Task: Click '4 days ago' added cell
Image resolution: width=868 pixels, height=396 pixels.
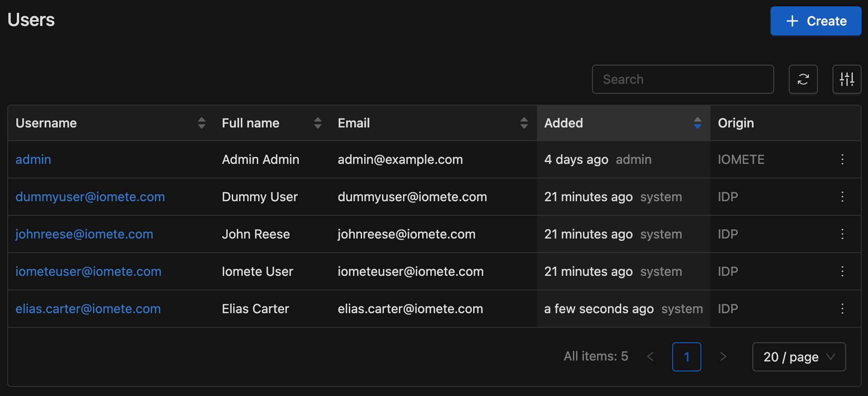Action: pos(576,159)
